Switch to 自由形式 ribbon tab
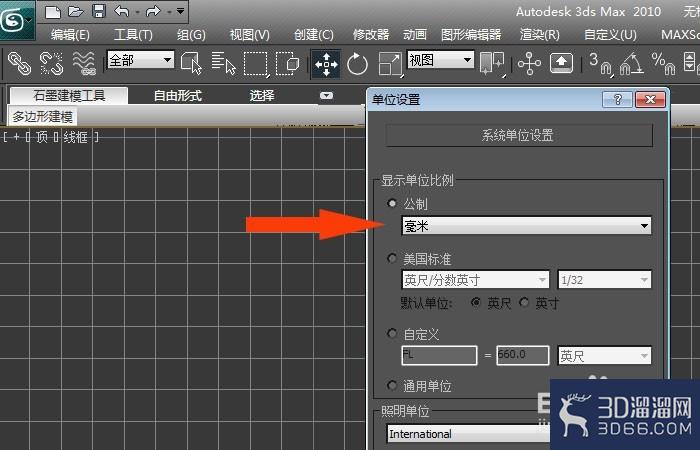Image resolution: width=700 pixels, height=450 pixels. (178, 96)
